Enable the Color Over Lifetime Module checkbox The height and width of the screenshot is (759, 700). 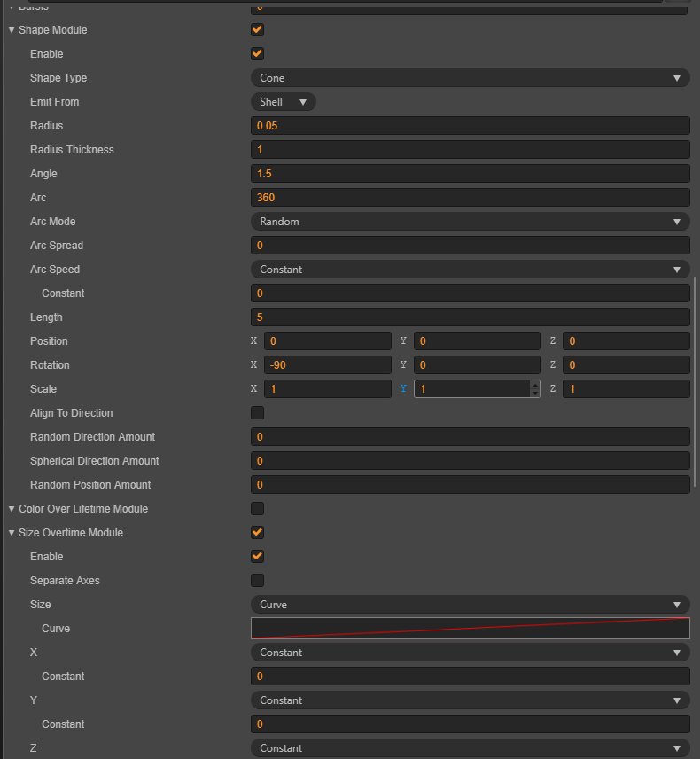258,509
